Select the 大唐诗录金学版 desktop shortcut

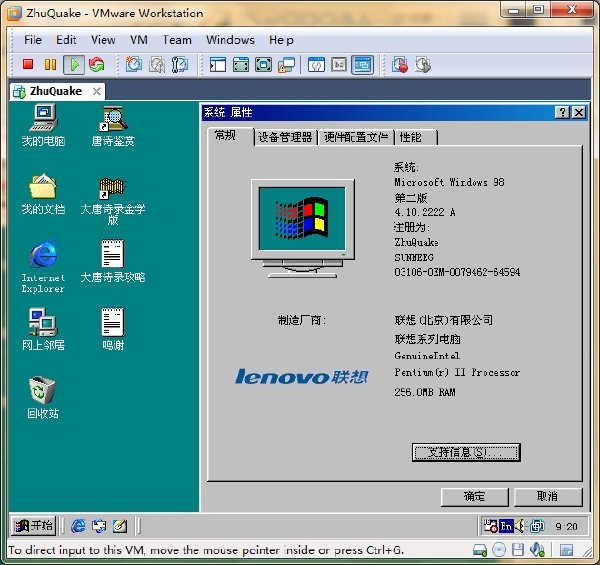coord(112,200)
